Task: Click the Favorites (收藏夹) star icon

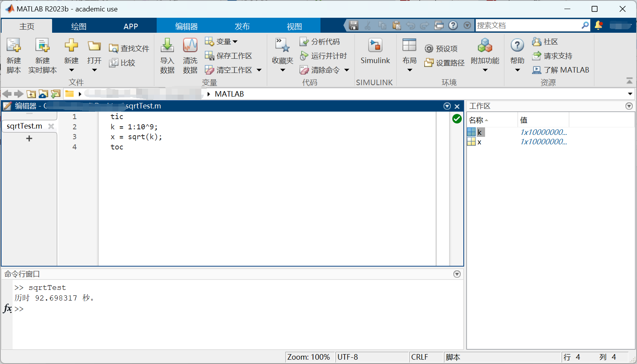Action: pos(283,45)
